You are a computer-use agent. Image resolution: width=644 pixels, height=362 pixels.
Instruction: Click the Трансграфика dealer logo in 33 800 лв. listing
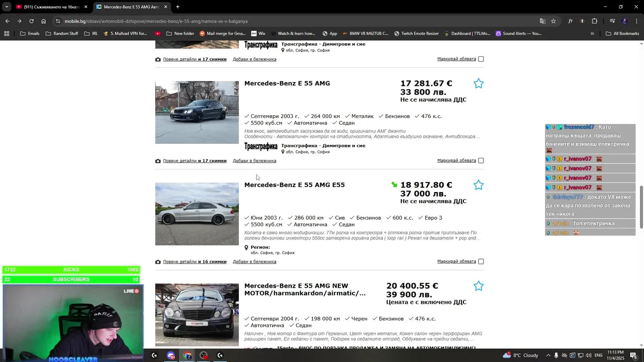(x=261, y=147)
